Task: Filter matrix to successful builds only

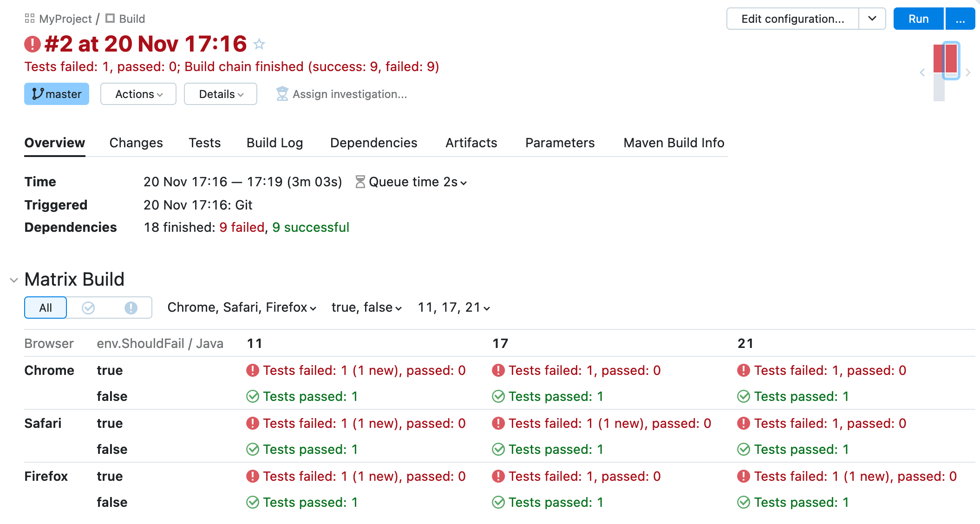Action: (88, 308)
